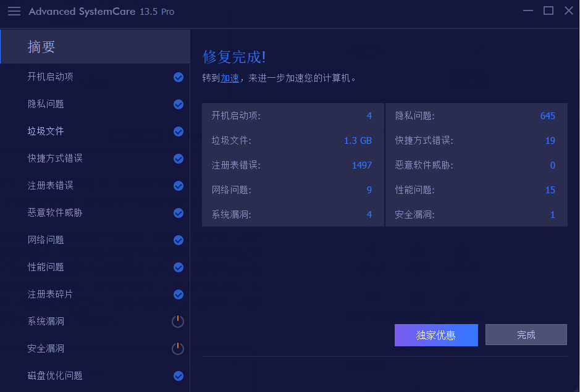Click 隐私问题 count 645
Image resolution: width=580 pixels, height=392 pixels.
click(x=547, y=116)
